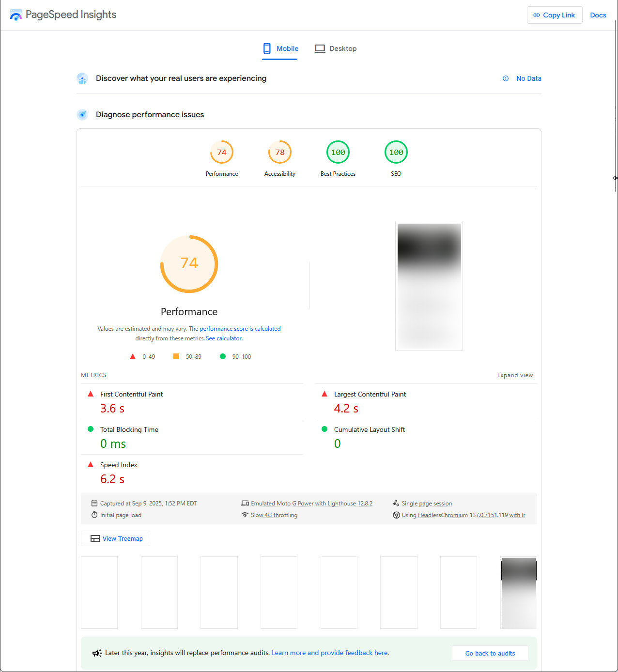Click 'Using HeadlessChromium 137.0.7151.119' text
Viewport: 618px width, 672px height.
pyautogui.click(x=463, y=515)
